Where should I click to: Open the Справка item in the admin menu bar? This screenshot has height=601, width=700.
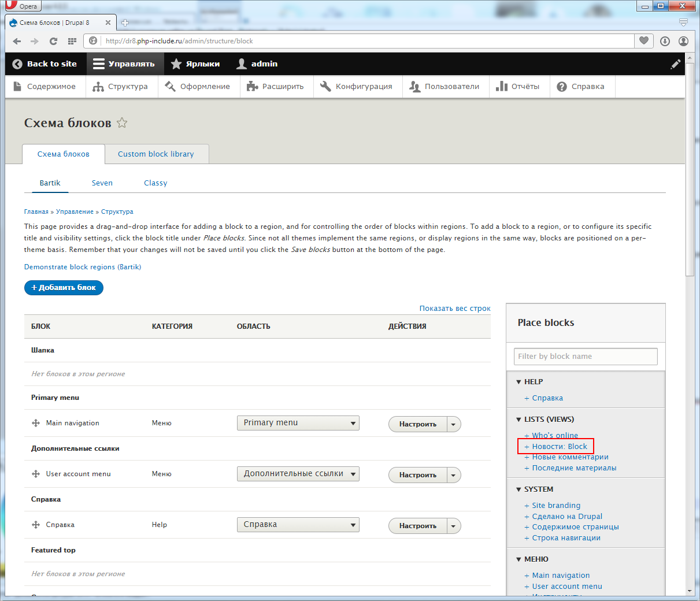581,87
